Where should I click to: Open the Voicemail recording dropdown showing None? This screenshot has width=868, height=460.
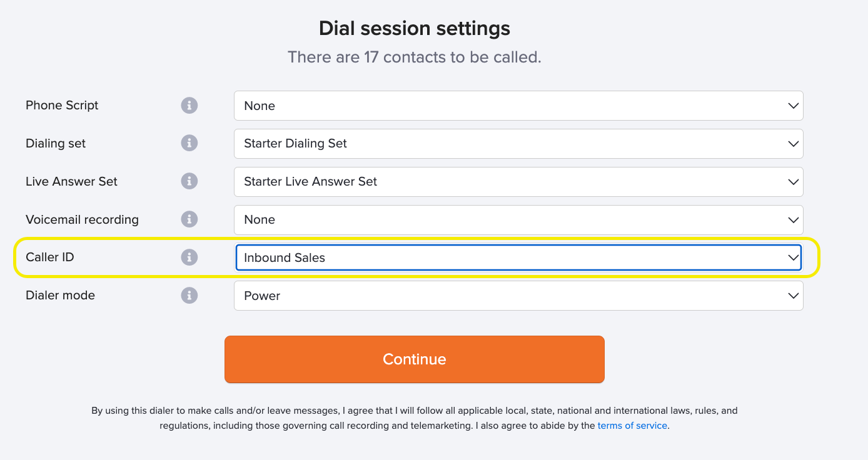(x=518, y=220)
